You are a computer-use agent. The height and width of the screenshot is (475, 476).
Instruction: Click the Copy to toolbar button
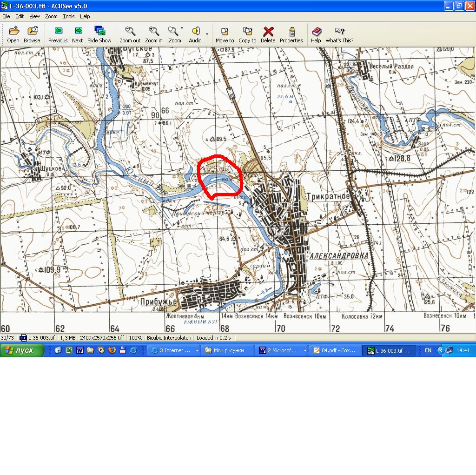pos(247,34)
